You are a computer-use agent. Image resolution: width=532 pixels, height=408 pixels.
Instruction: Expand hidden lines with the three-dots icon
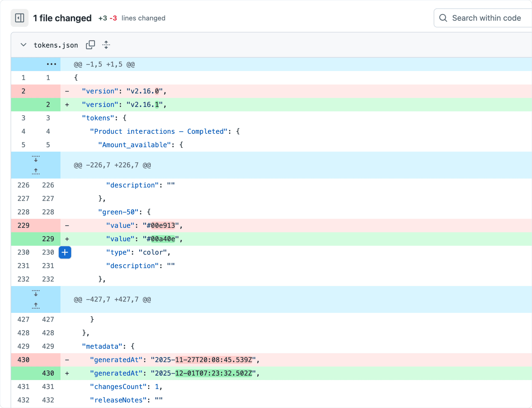[x=51, y=64]
